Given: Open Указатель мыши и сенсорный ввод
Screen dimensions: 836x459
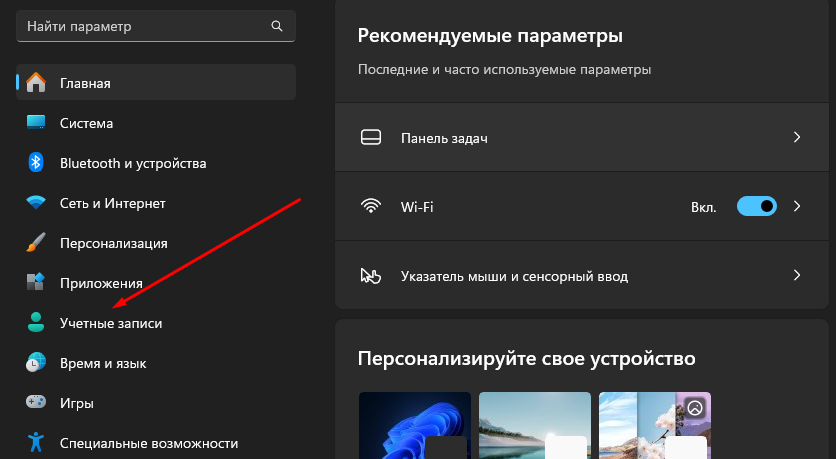Looking at the screenshot, I should pos(582,275).
